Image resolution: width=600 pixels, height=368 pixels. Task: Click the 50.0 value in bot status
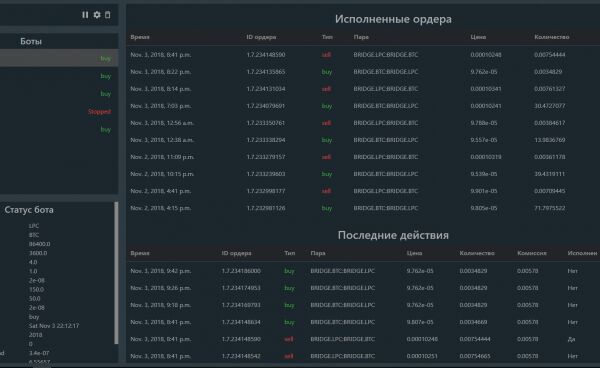[34, 299]
